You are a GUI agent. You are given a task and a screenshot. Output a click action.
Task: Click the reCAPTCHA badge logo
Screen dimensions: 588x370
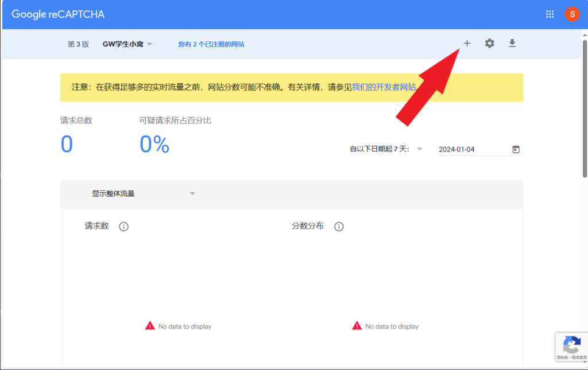pos(572,345)
